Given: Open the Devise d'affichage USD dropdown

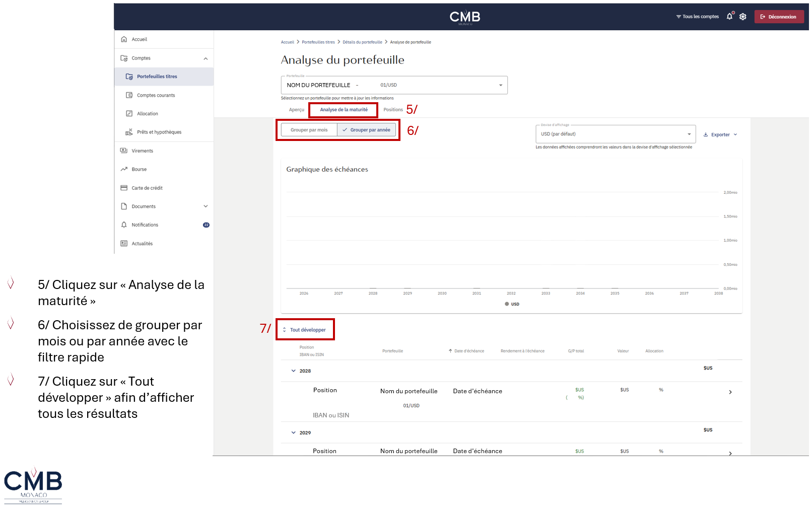Looking at the screenshot, I should tap(615, 134).
